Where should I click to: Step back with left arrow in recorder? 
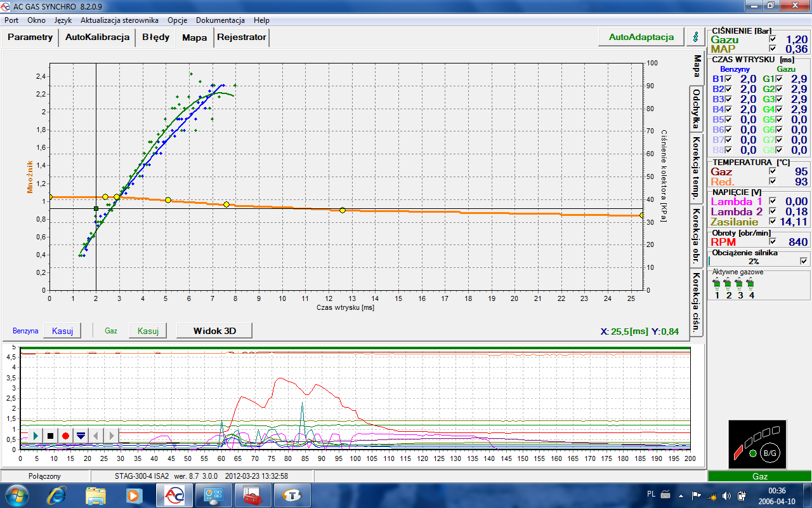coord(96,436)
